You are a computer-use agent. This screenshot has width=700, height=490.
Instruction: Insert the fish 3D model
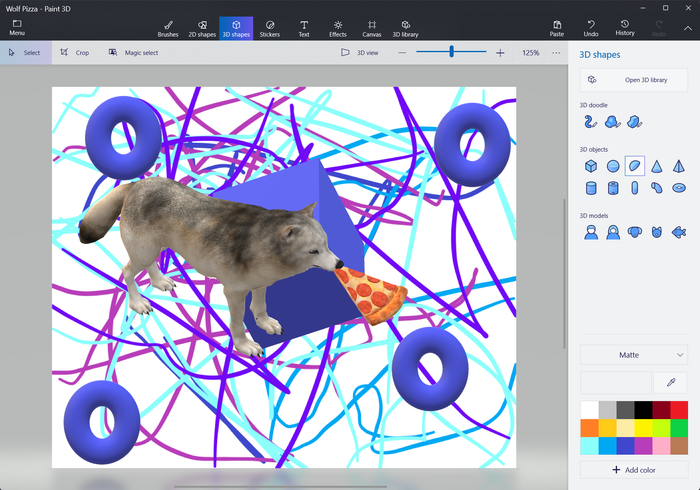pyautogui.click(x=678, y=232)
